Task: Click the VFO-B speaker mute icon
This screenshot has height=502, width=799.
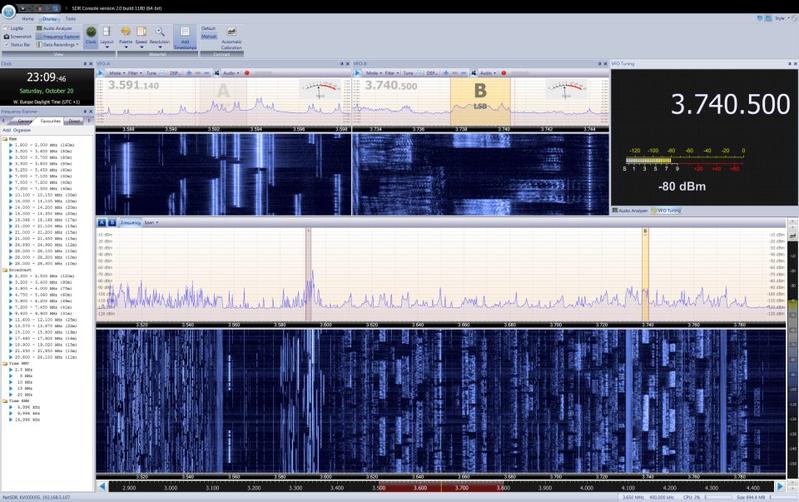Action: 474,73
